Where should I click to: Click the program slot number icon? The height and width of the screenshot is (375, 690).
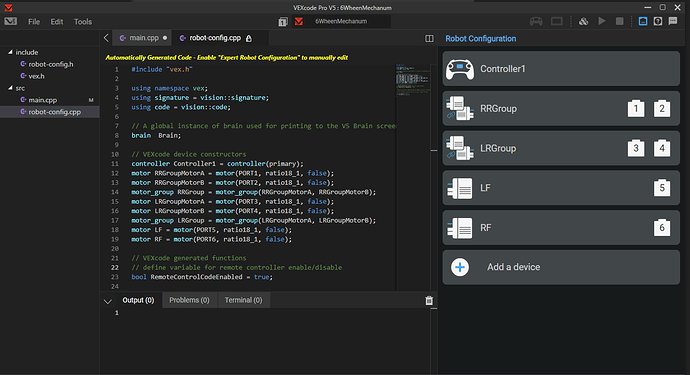(x=283, y=22)
